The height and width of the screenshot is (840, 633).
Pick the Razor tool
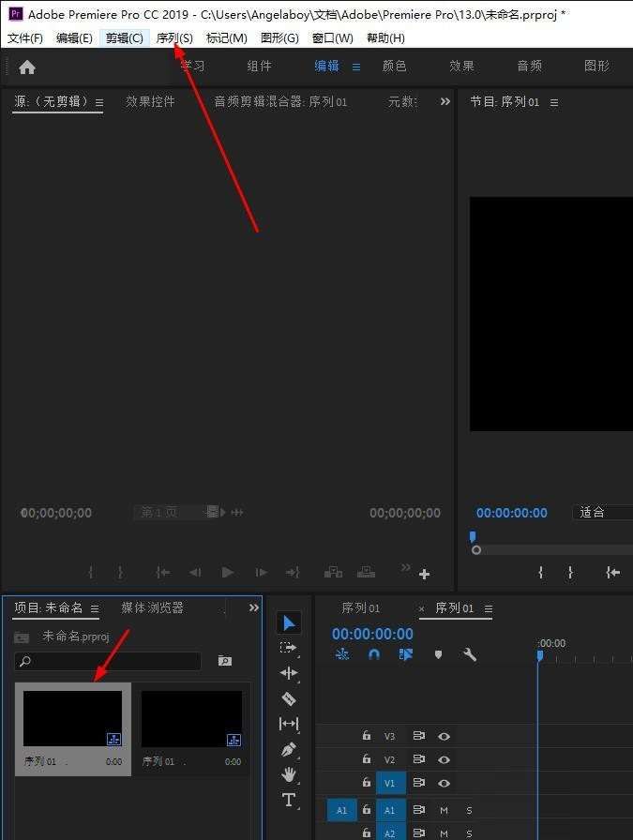click(x=289, y=698)
